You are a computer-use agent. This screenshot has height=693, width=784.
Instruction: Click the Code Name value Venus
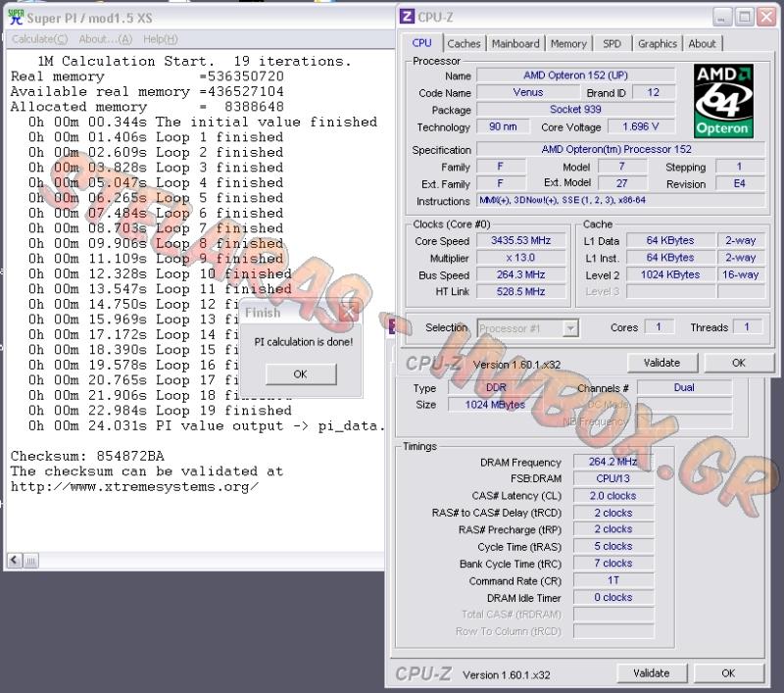[x=528, y=92]
